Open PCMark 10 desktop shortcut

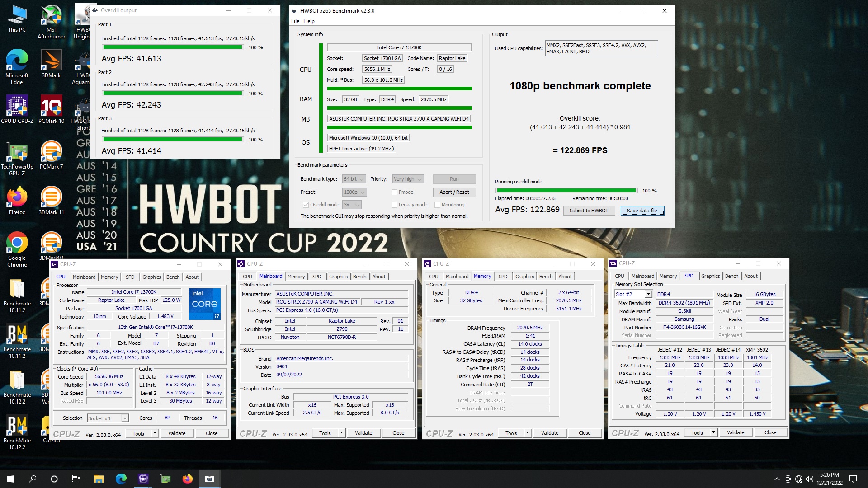51,109
